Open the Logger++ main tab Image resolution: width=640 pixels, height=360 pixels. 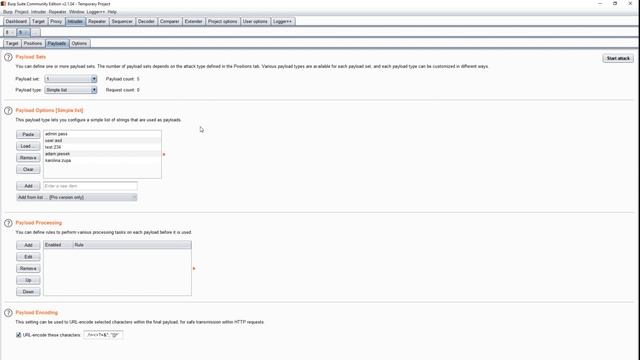(282, 21)
